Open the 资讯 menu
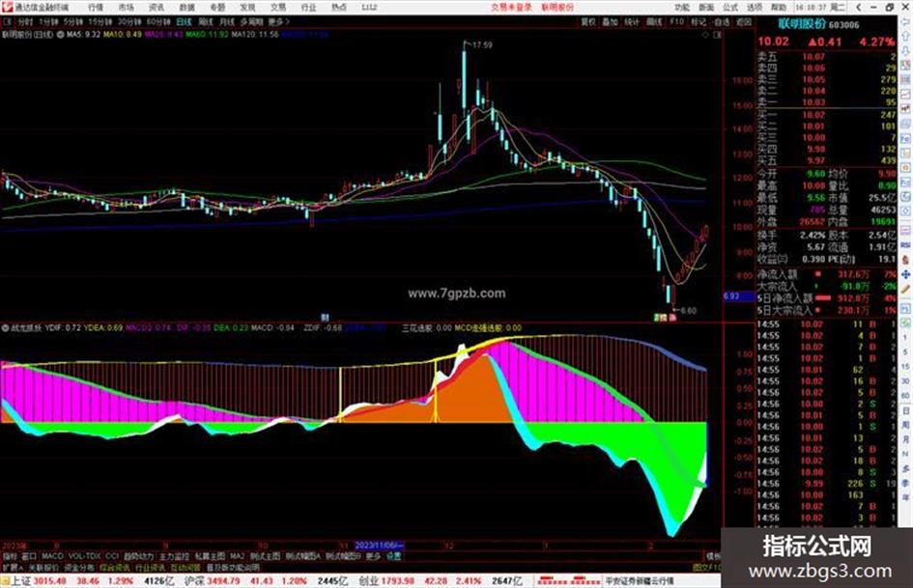 click(157, 7)
